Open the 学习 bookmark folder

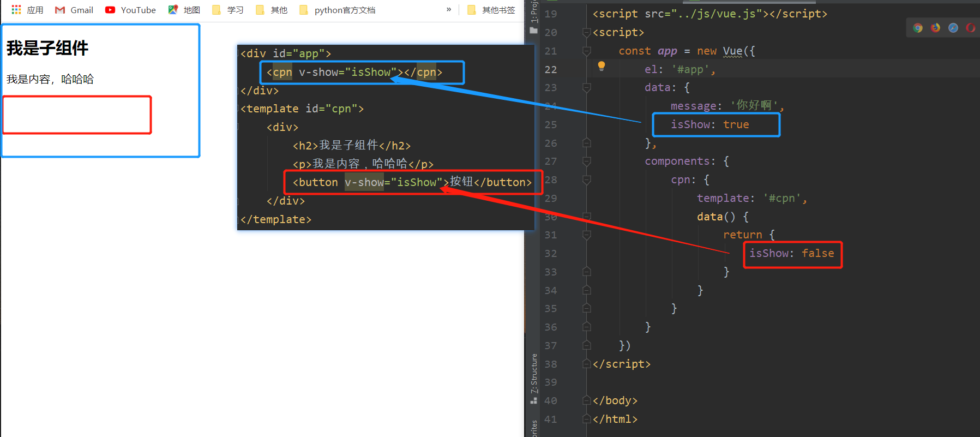(x=228, y=10)
